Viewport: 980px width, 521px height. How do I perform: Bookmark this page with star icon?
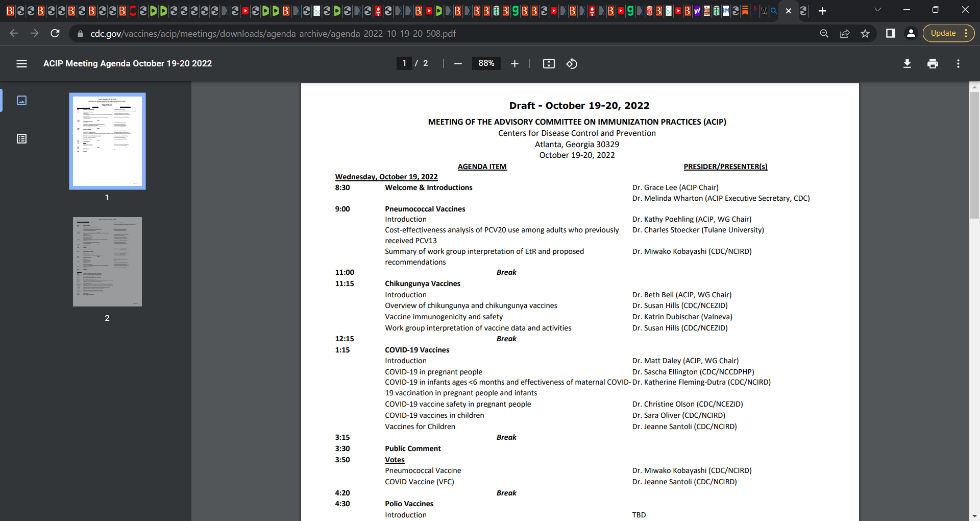[x=865, y=34]
